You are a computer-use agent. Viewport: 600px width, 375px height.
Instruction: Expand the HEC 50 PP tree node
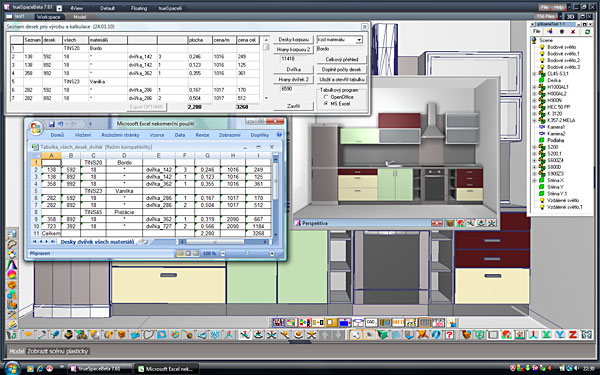[535, 107]
